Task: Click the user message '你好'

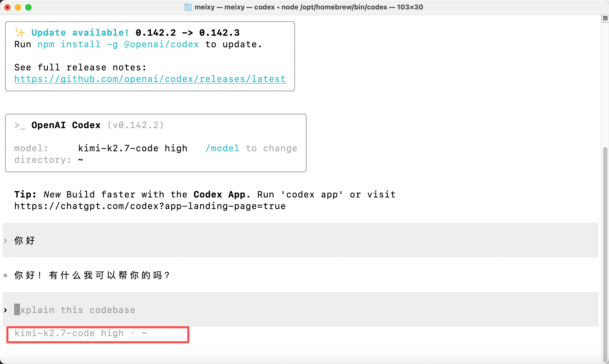Action: (x=24, y=240)
